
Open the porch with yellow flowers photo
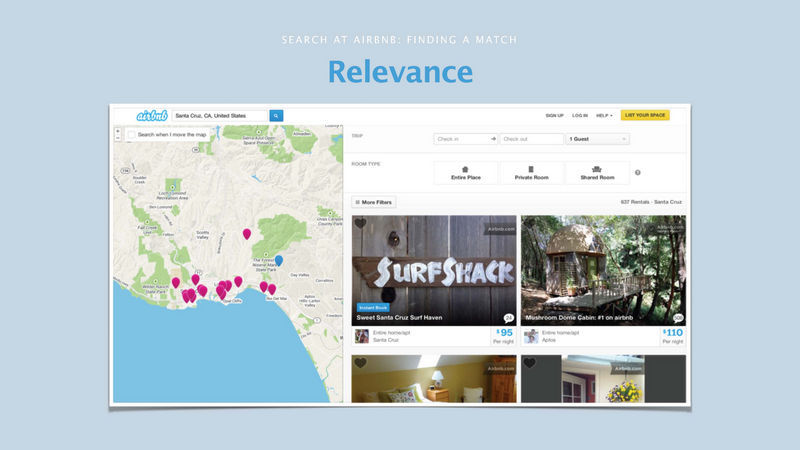coord(603,379)
